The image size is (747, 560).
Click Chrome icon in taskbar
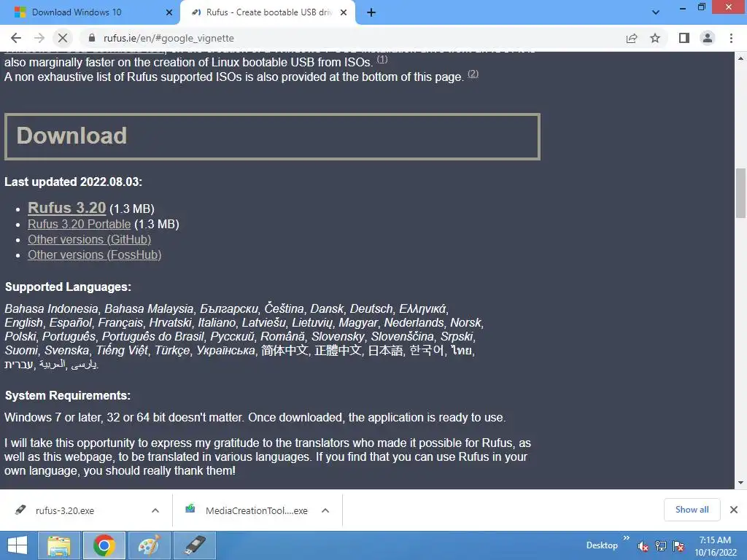click(104, 545)
